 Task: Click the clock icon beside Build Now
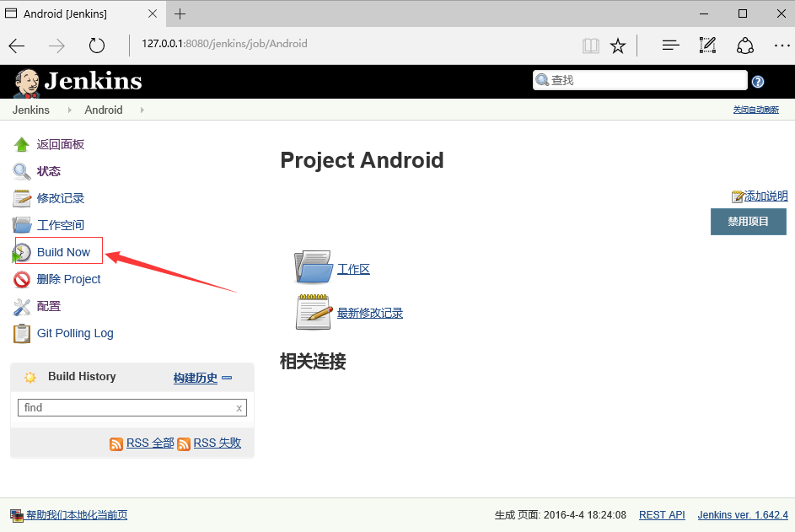click(x=21, y=252)
